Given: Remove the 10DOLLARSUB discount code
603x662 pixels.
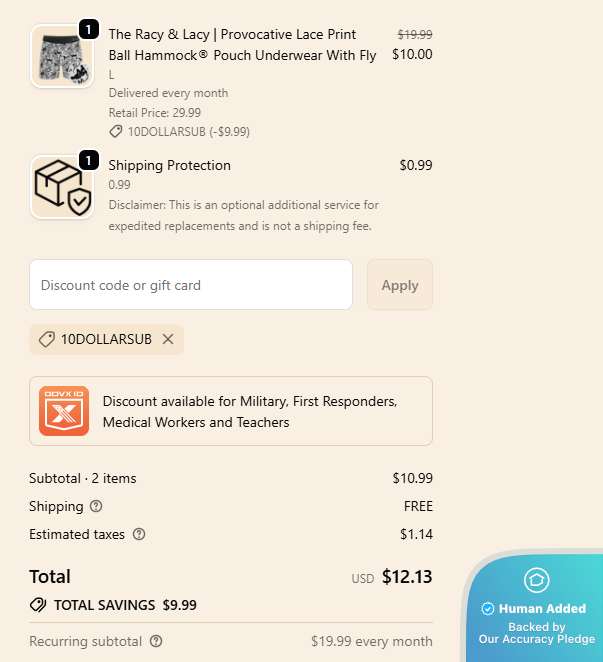Looking at the screenshot, I should pyautogui.click(x=168, y=339).
